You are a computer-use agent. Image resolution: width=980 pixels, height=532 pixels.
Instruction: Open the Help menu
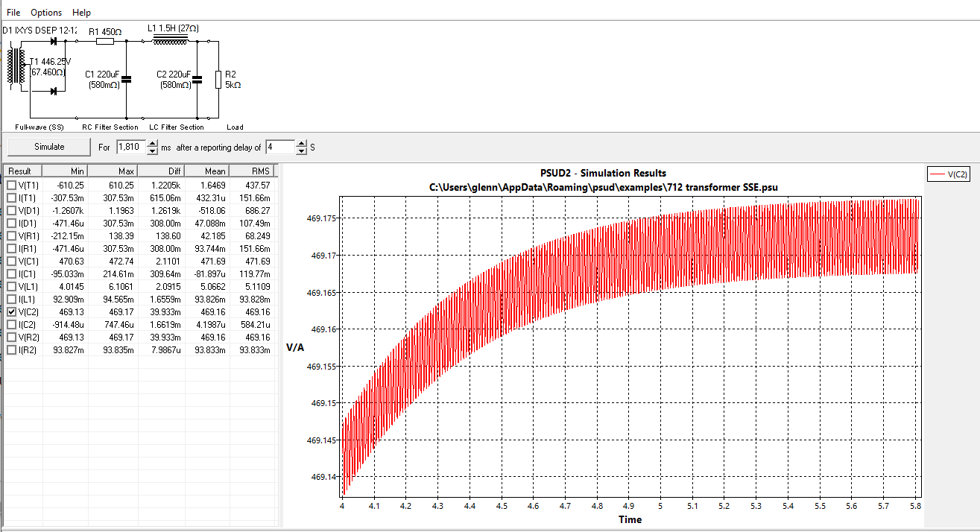coord(81,13)
